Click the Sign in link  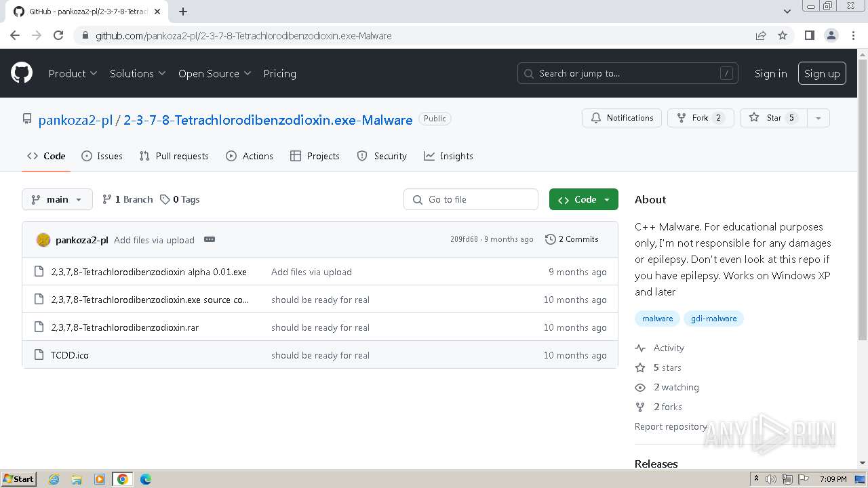point(771,73)
